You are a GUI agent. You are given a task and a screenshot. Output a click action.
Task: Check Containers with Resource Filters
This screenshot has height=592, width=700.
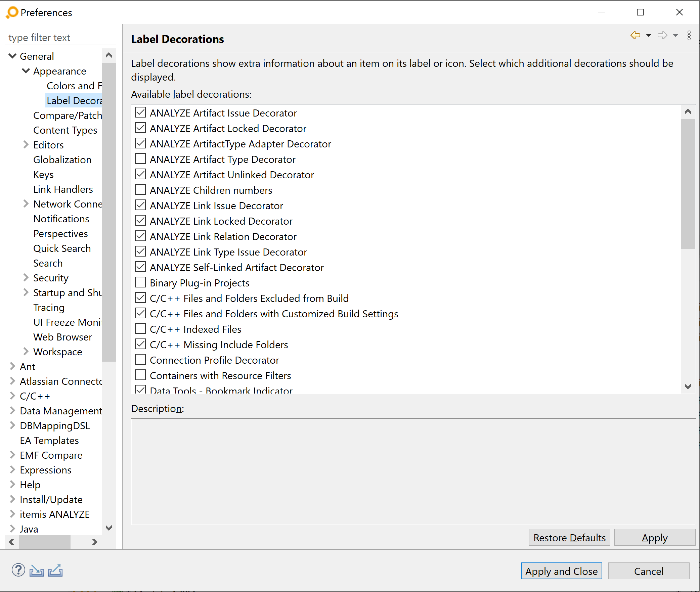coord(140,375)
